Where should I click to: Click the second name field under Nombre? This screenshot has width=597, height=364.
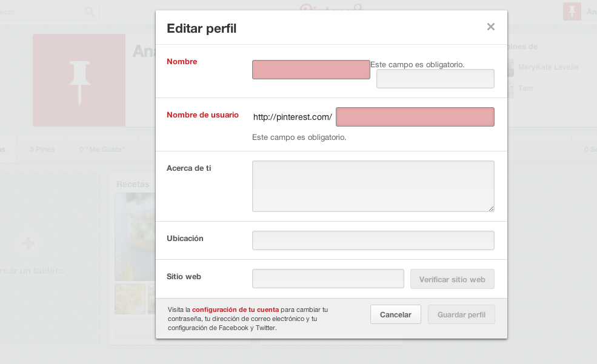tap(435, 79)
